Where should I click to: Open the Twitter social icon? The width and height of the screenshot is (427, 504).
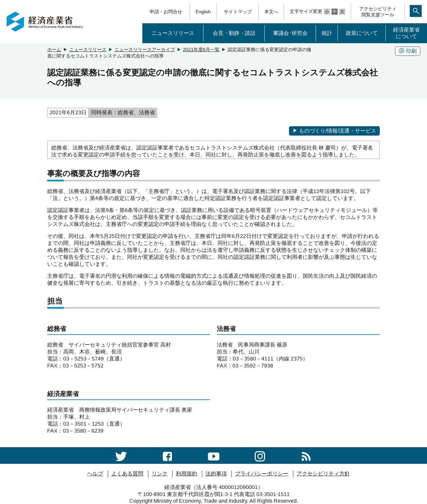[x=121, y=456]
